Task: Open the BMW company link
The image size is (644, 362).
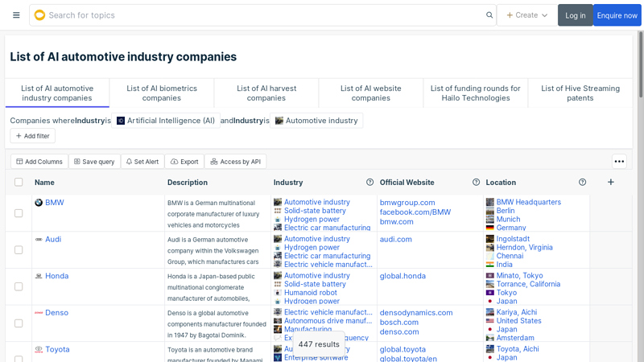Action: 55,203
